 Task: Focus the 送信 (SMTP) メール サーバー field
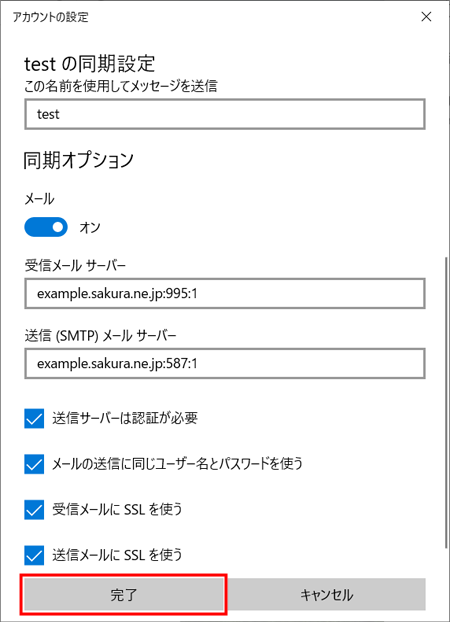click(225, 363)
